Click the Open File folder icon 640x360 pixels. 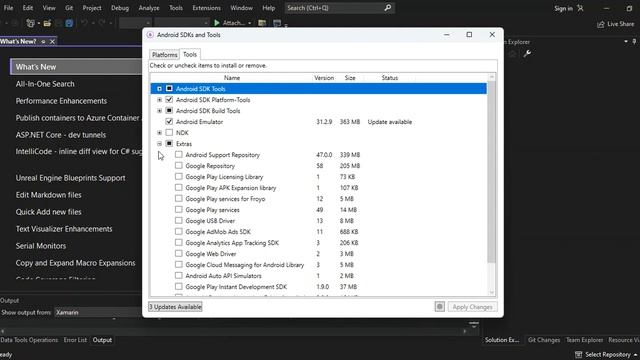[x=47, y=23]
